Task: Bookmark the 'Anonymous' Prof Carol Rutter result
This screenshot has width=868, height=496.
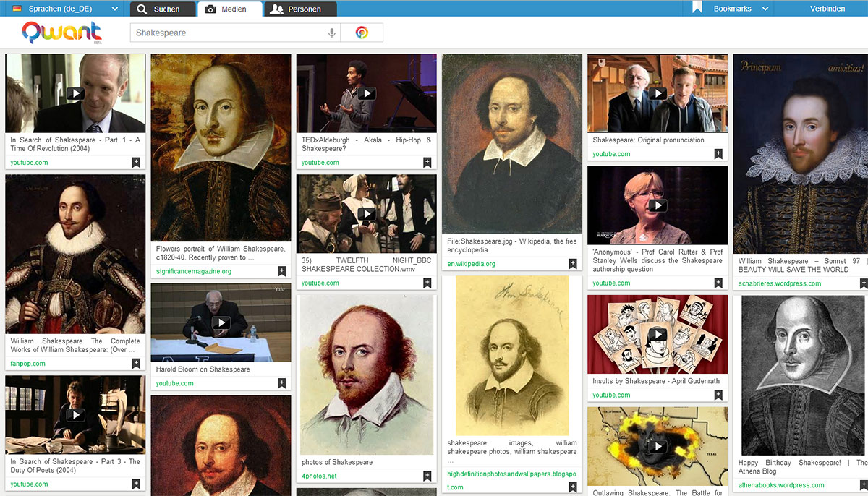Action: click(x=718, y=283)
